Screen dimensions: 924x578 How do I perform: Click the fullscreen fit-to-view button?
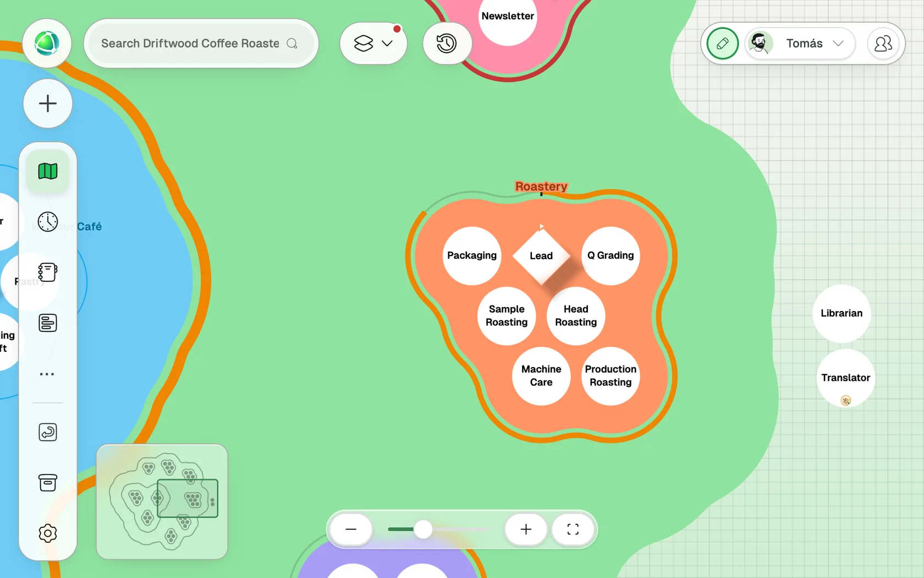tap(573, 530)
